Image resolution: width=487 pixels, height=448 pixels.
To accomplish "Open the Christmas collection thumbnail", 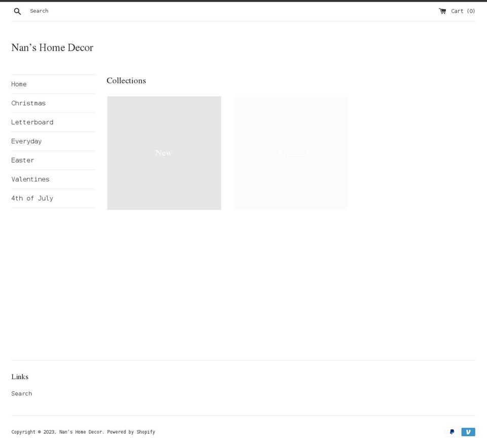I will (x=291, y=153).
